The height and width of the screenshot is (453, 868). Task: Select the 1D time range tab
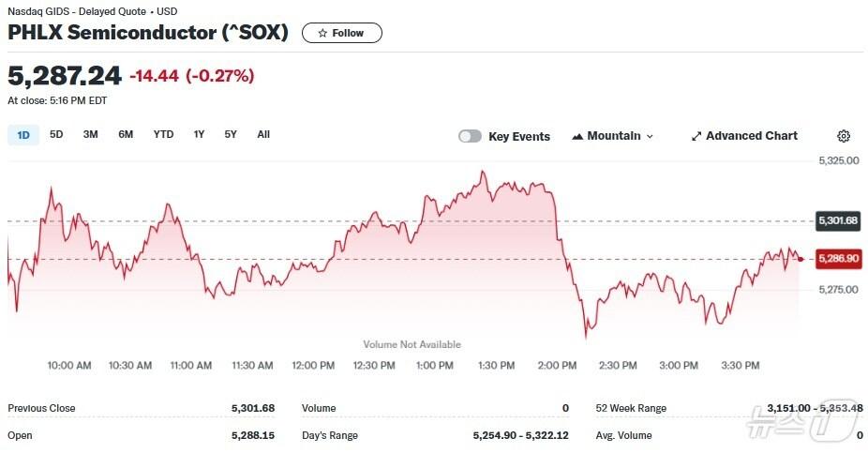pyautogui.click(x=23, y=135)
